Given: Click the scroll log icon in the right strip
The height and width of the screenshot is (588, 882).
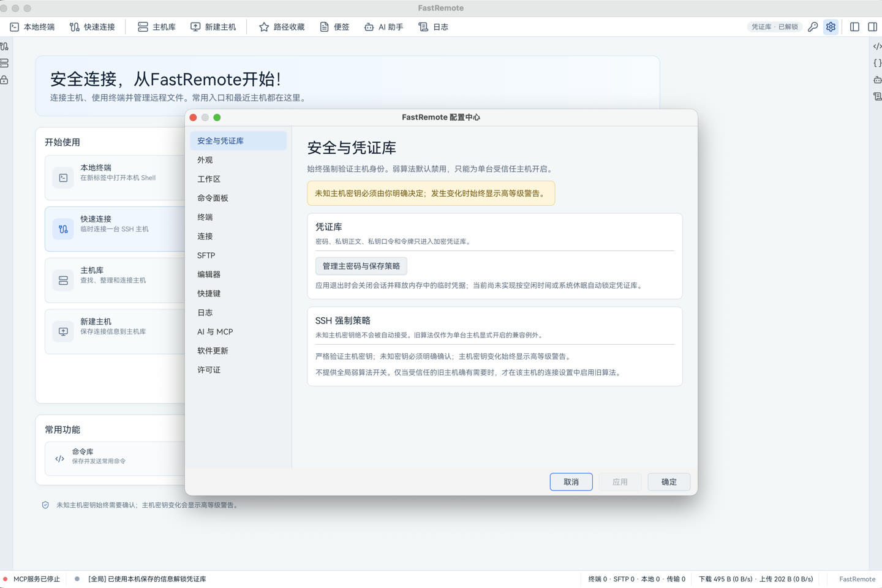Looking at the screenshot, I should (877, 96).
